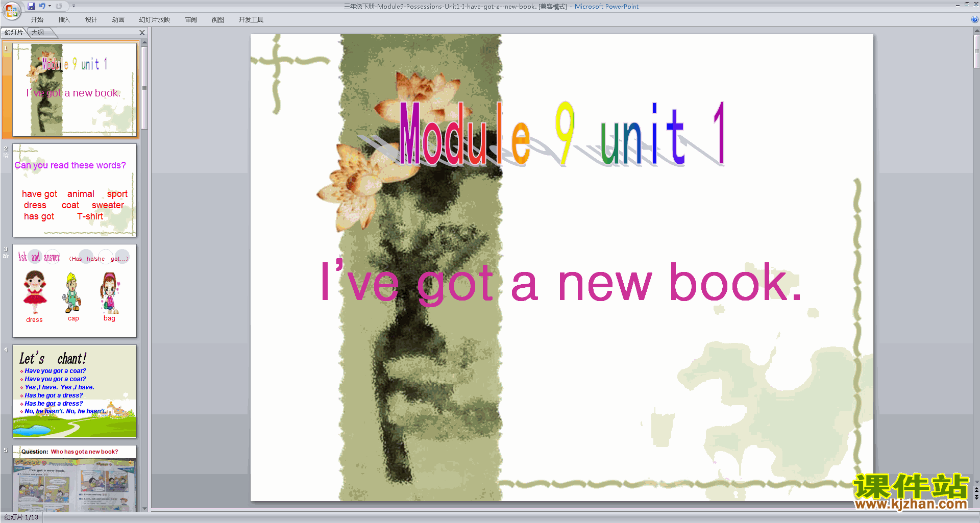This screenshot has height=523, width=980.
Task: Click the 'Module 9 unit 1' WordArt title
Action: (x=561, y=134)
